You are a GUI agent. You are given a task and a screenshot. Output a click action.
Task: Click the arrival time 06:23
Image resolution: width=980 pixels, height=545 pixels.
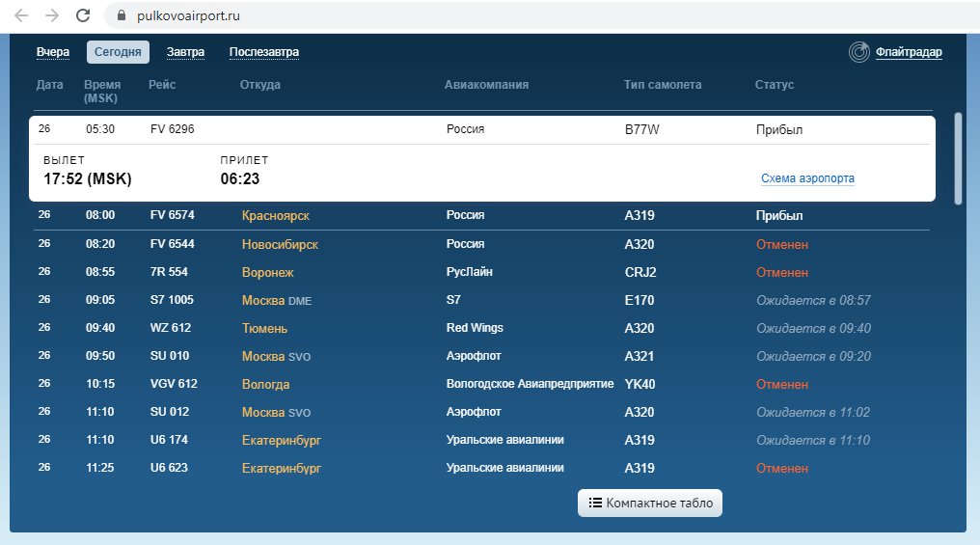(x=239, y=178)
